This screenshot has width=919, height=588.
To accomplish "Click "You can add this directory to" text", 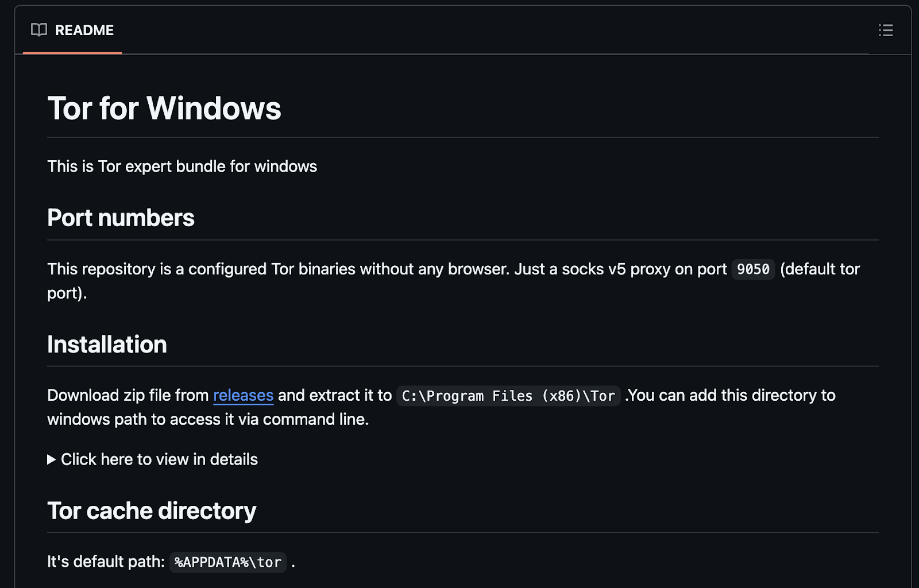I will click(732, 396).
